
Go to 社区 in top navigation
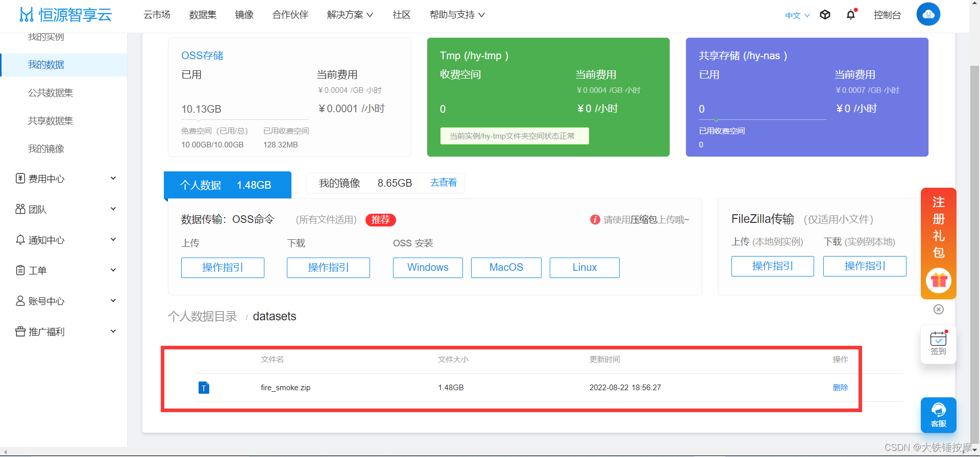(401, 15)
